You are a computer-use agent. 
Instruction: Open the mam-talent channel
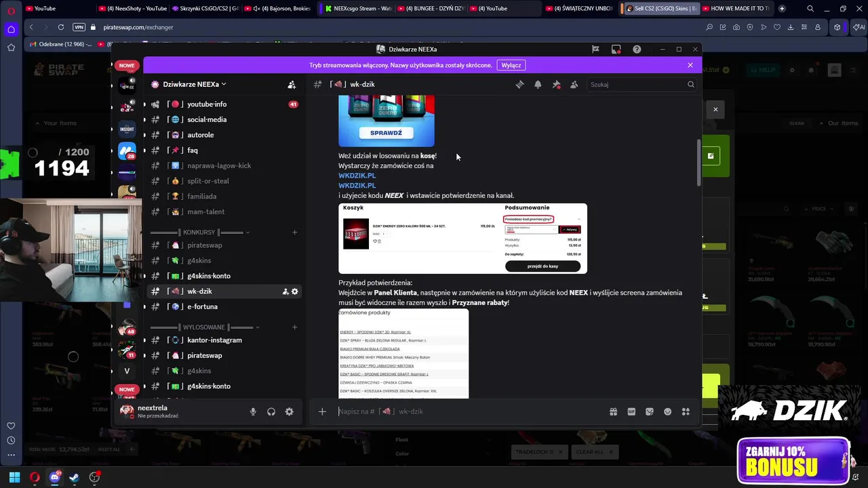pos(224,211)
